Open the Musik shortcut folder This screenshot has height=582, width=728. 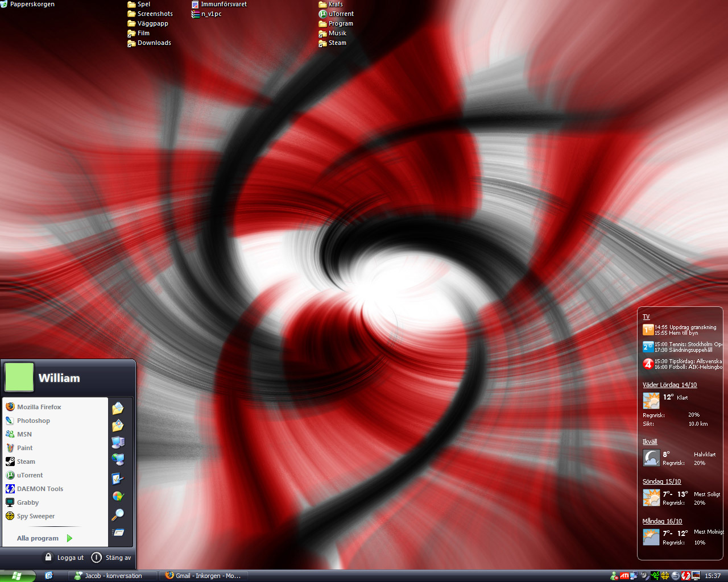point(333,33)
